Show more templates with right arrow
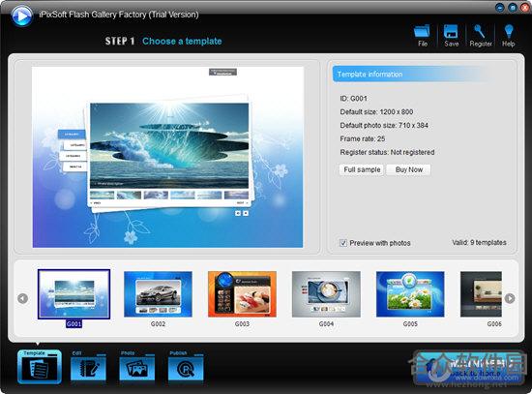 [x=510, y=298]
